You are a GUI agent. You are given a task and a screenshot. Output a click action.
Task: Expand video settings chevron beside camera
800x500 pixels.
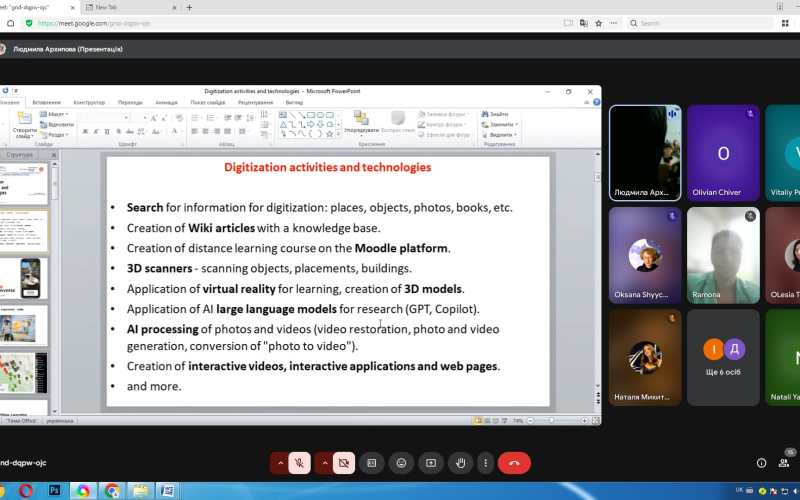click(x=324, y=463)
